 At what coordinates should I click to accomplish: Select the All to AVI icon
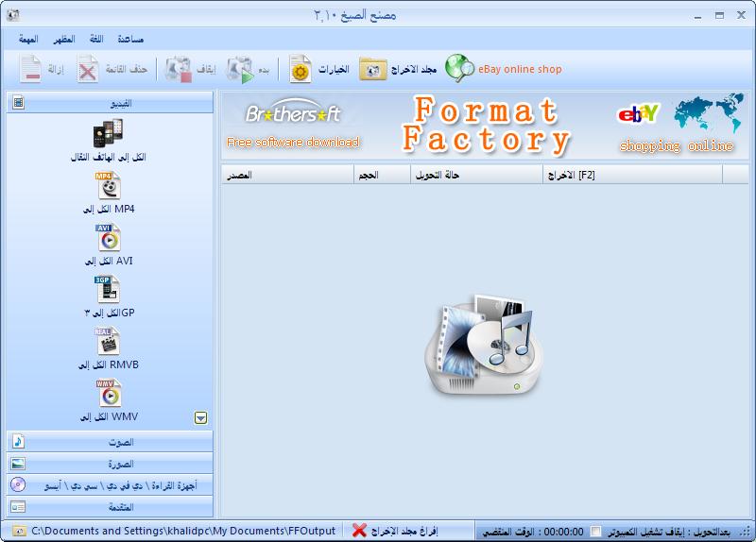(x=108, y=238)
